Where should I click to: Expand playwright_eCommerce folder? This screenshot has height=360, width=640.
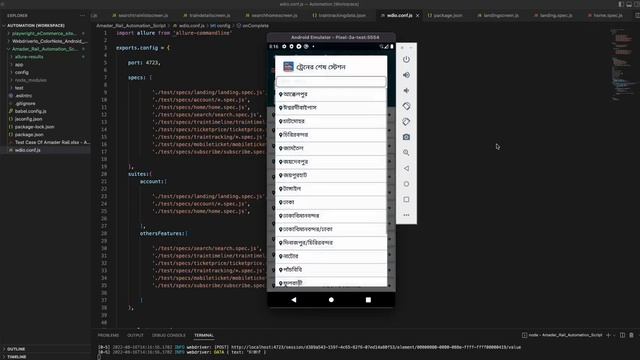point(44,33)
